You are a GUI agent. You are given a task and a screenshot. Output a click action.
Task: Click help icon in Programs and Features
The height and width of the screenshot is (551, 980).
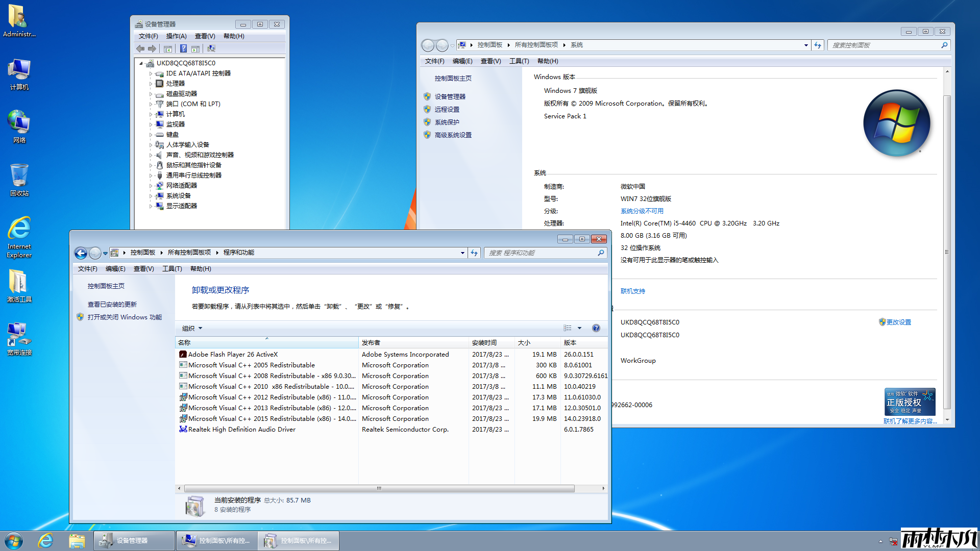pos(596,328)
